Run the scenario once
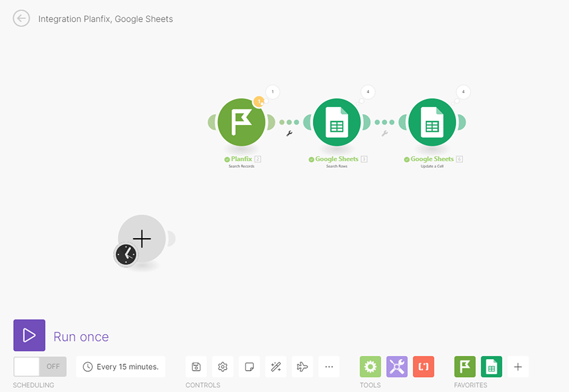This screenshot has width=569, height=392. [29, 335]
